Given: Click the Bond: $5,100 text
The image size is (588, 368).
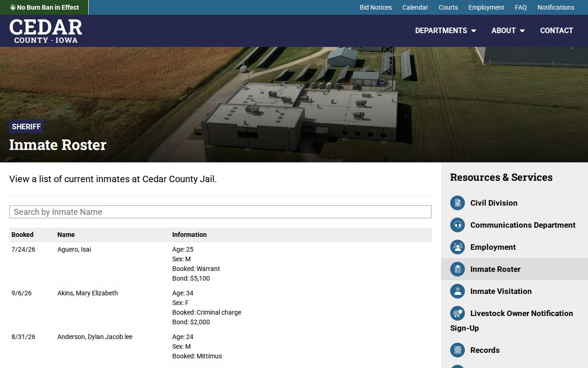Looking at the screenshot, I should (191, 278).
